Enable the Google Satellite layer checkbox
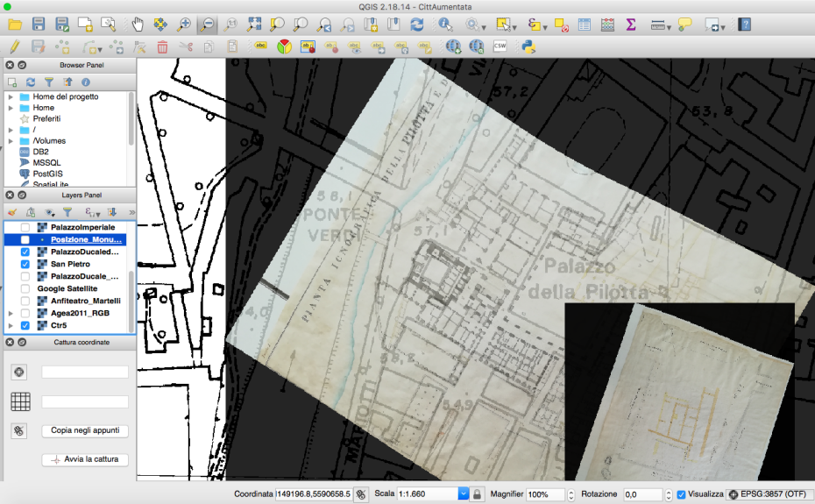815x504 pixels. point(25,288)
